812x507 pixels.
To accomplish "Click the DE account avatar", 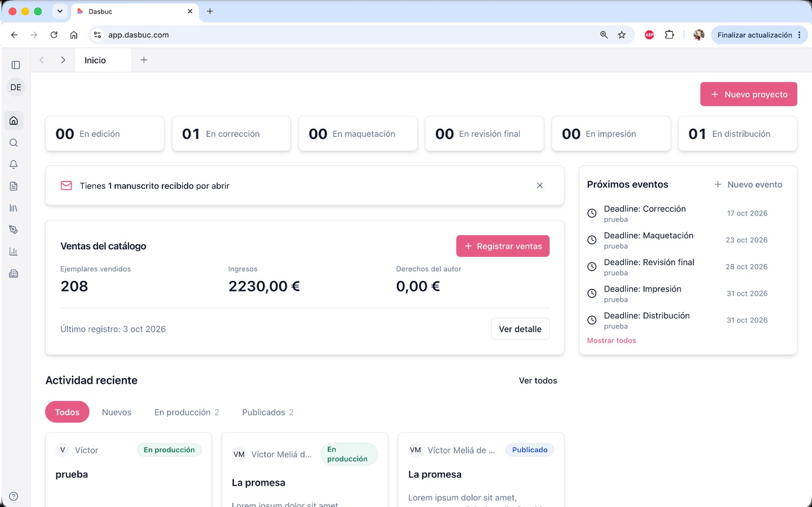I will pos(16,87).
